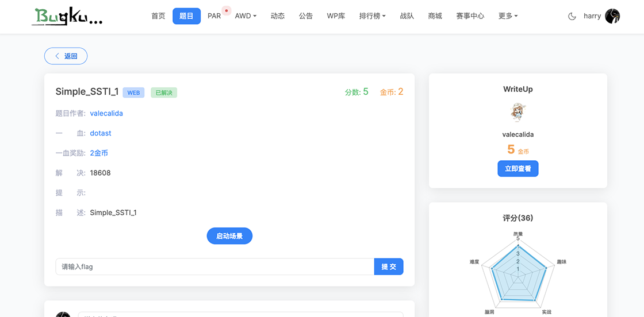
Task: Open the 战队 menu item
Action: click(407, 17)
